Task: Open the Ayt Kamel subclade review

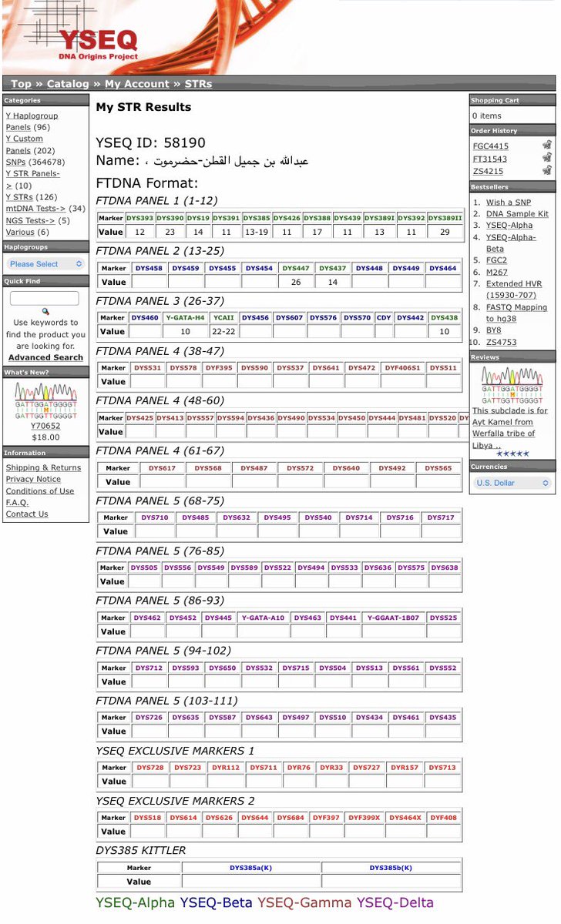Action: (x=510, y=428)
